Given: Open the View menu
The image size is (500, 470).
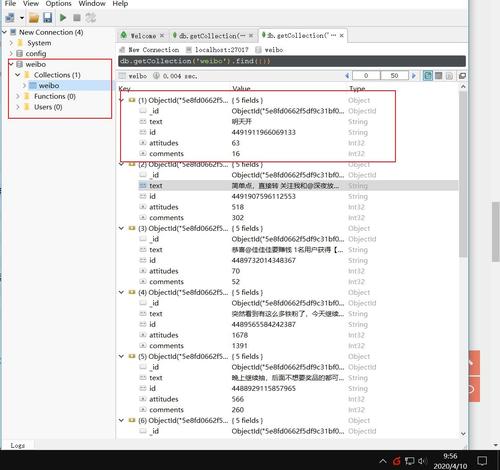Looking at the screenshot, I should pos(31,4).
